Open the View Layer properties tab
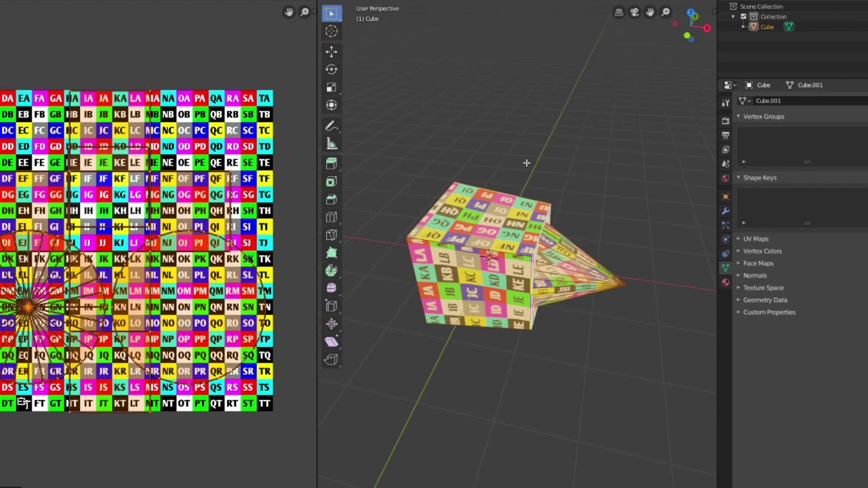Screen dimensions: 868x488 [x=726, y=150]
